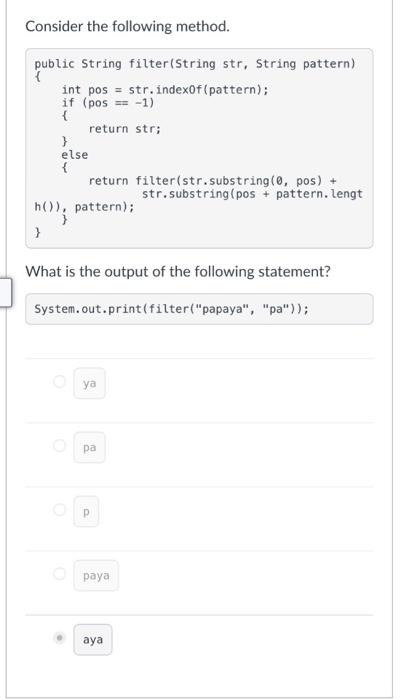Click the selected "aya" radio button
The width and height of the screenshot is (415, 700).
[x=59, y=638]
